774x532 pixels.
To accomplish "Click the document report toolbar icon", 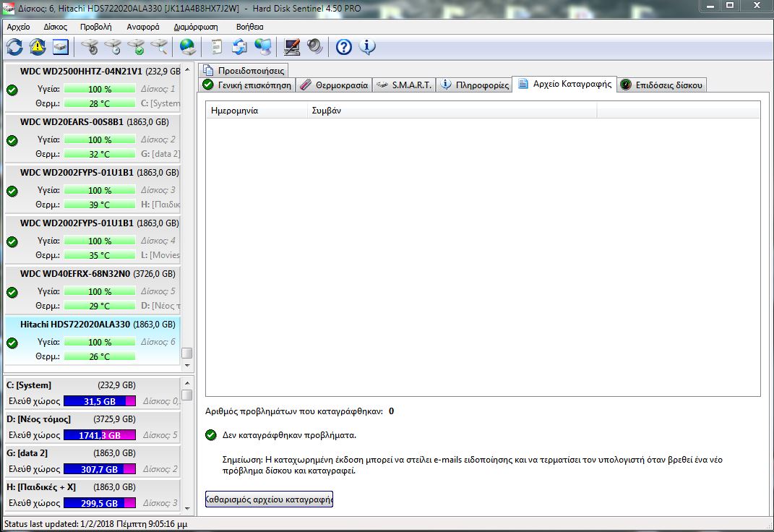I will click(217, 47).
